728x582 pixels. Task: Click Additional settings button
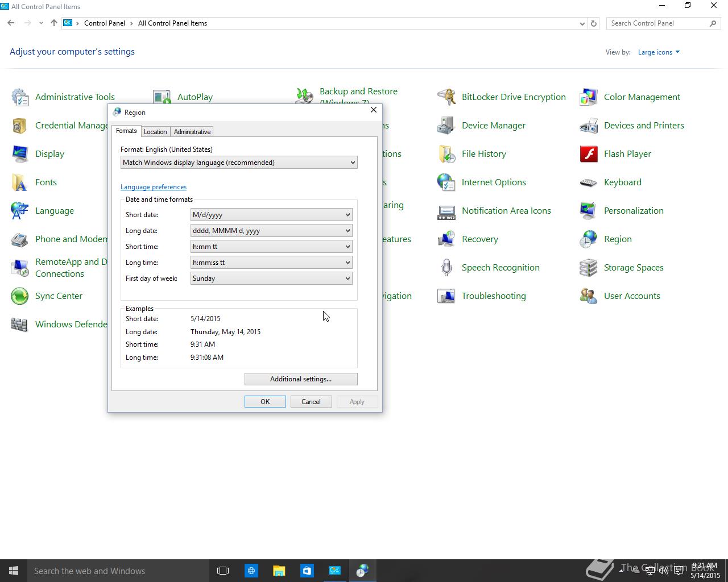click(x=301, y=379)
